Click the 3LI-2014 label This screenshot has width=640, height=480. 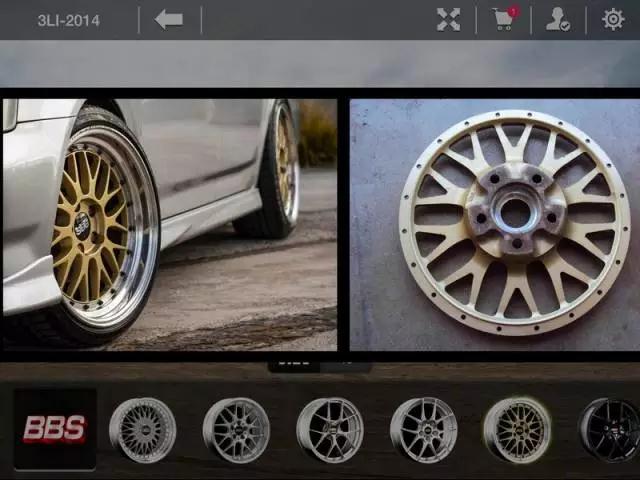(x=68, y=20)
